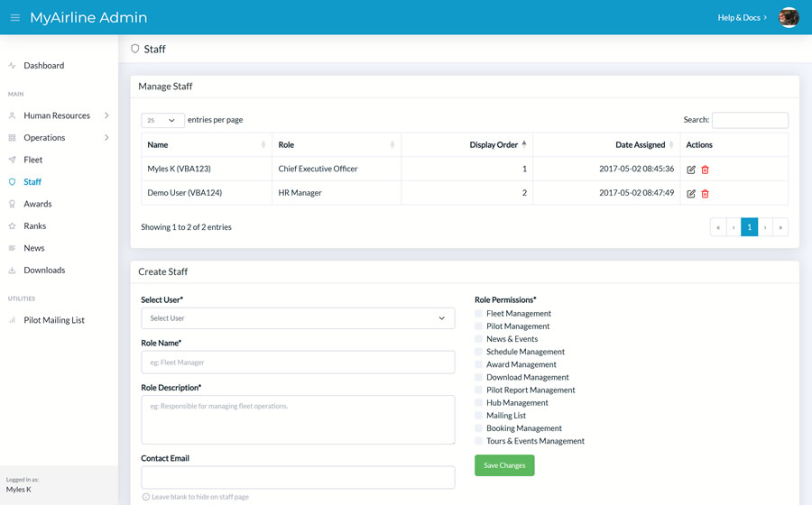Image resolution: width=812 pixels, height=505 pixels.
Task: Tick Tours & Events Management permission
Action: click(478, 441)
